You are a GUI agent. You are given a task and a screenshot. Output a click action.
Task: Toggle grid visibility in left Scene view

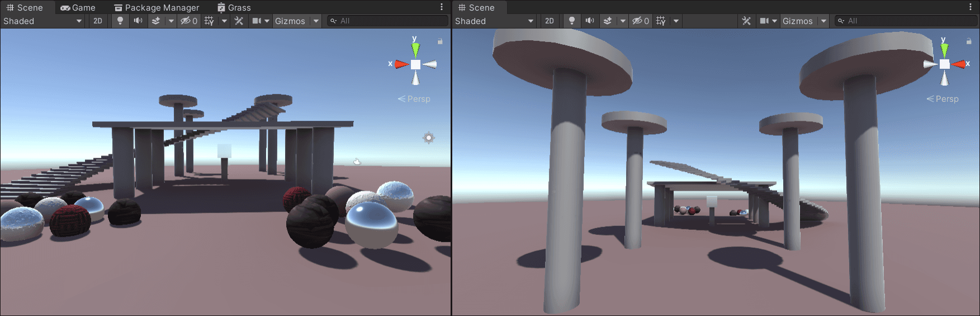pyautogui.click(x=210, y=21)
